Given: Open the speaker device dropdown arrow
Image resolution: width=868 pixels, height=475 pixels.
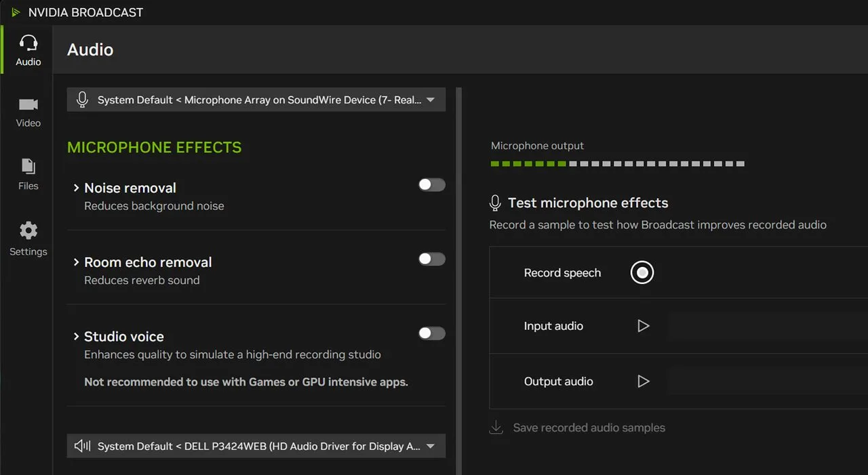Looking at the screenshot, I should pyautogui.click(x=431, y=447).
